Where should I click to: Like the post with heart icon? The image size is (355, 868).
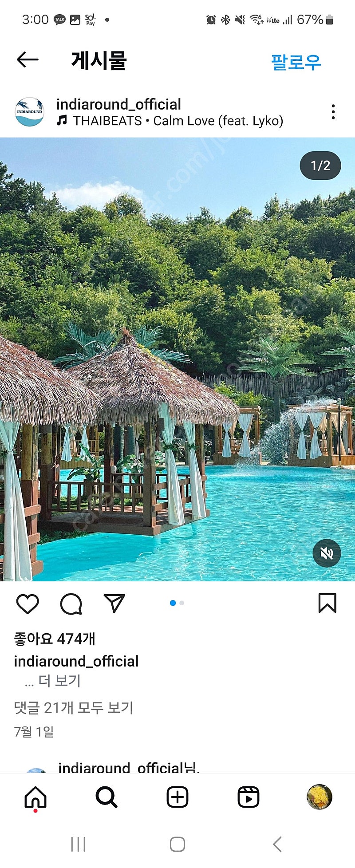tap(28, 604)
